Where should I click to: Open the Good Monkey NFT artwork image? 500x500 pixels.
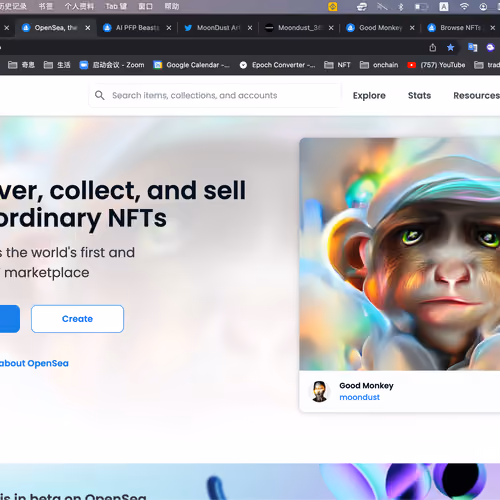(x=400, y=254)
